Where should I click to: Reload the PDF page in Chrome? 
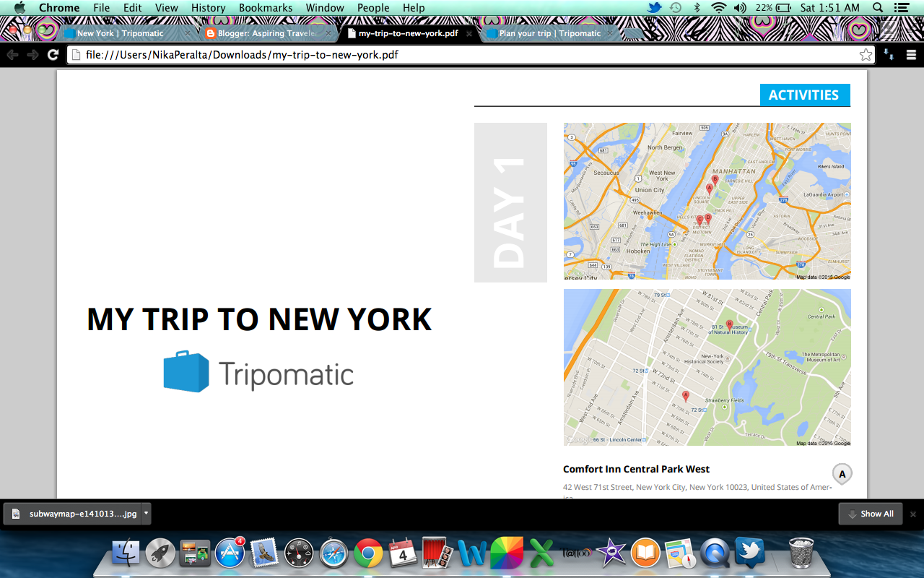pyautogui.click(x=53, y=55)
